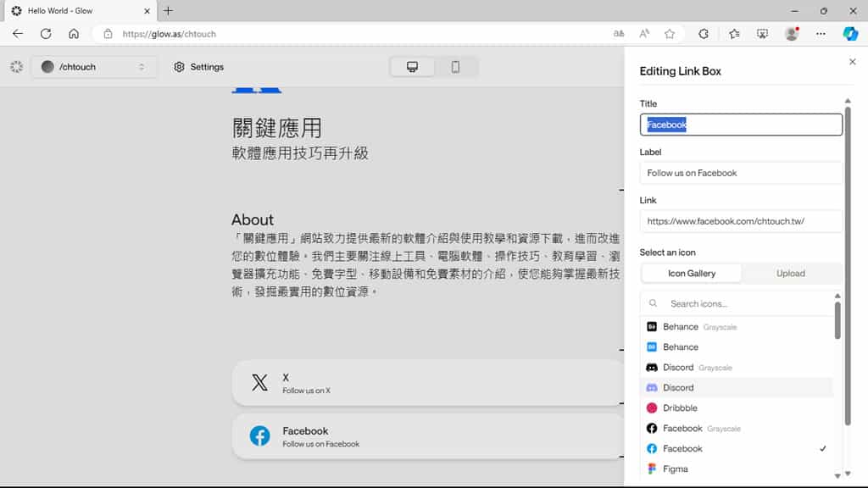Open the translate page icon
This screenshot has height=488, width=868.
[619, 34]
